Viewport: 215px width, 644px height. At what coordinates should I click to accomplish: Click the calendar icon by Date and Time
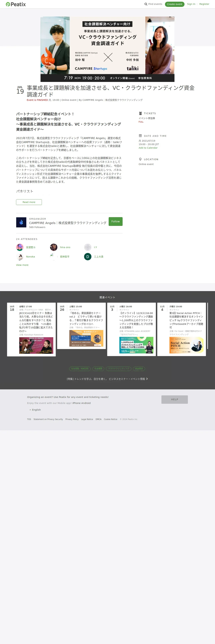click(x=140, y=136)
